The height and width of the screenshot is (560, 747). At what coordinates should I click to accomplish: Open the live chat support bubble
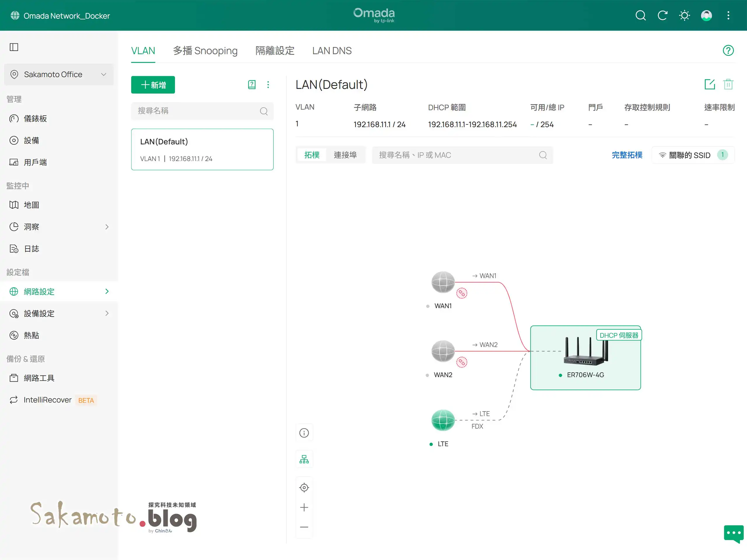[x=734, y=533]
